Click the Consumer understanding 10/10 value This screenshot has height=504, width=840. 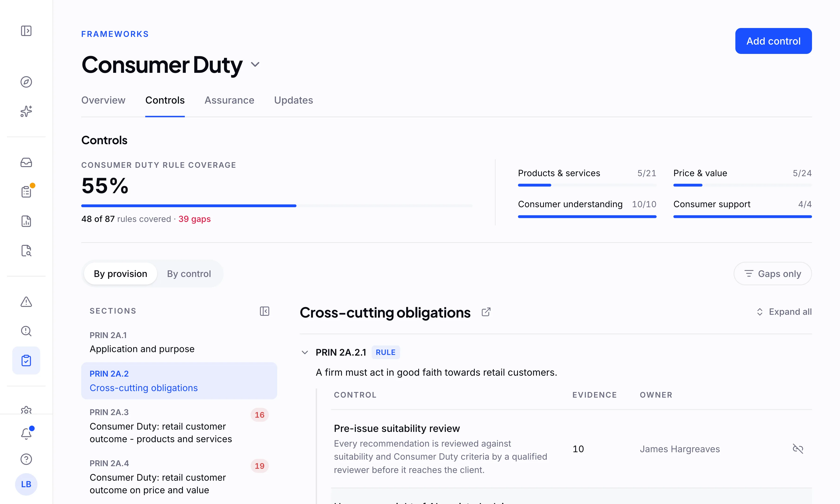[644, 204]
